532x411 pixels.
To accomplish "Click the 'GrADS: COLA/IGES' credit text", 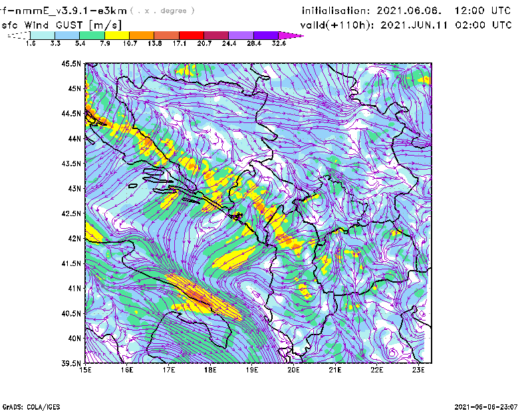I will pos(31,407).
